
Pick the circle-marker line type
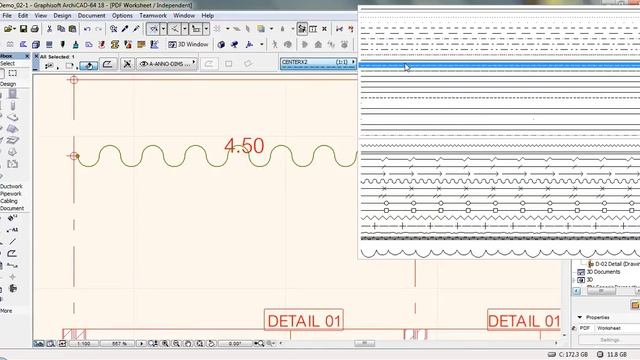[499, 203]
